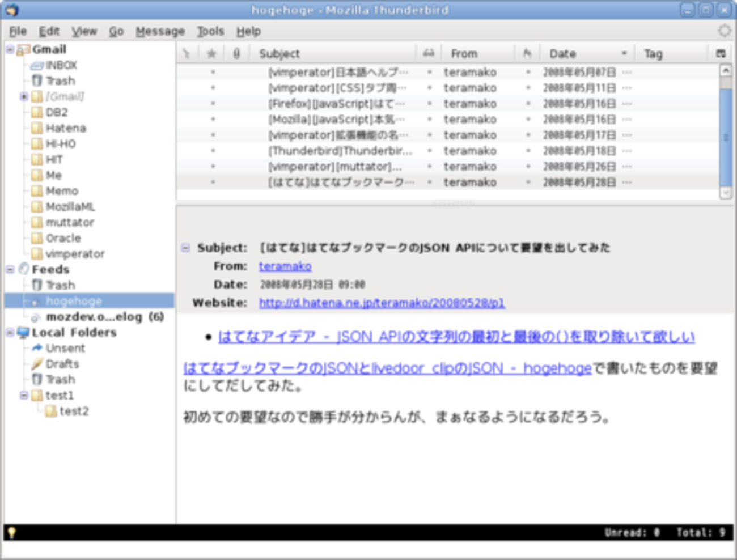737x560 pixels.
Task: Toggle junk status of Firefox JavaScript message
Action: pyautogui.click(x=528, y=104)
